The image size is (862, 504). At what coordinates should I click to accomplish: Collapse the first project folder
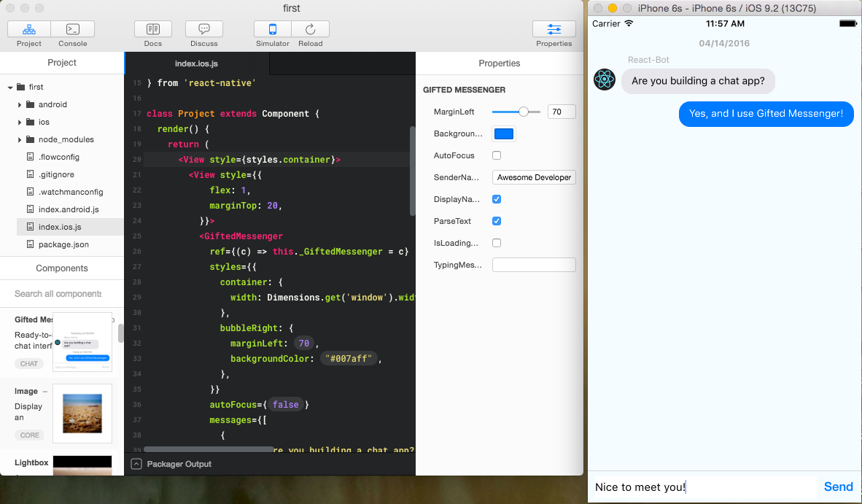[x=10, y=88]
